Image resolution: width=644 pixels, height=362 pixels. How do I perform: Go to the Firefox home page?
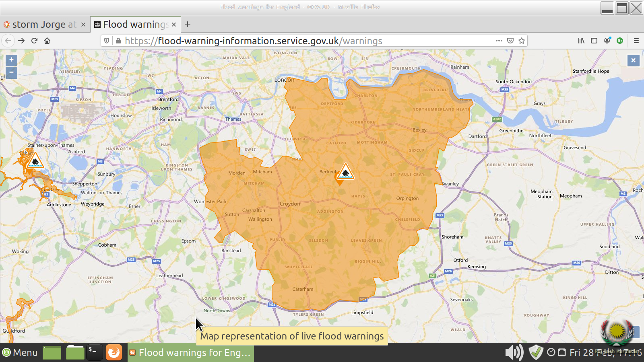tap(47, 41)
